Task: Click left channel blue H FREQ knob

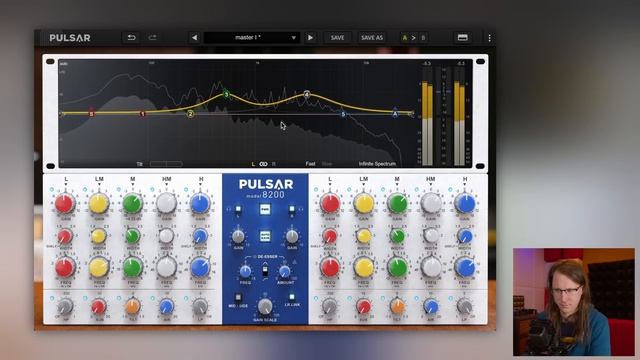Action: 200,268
